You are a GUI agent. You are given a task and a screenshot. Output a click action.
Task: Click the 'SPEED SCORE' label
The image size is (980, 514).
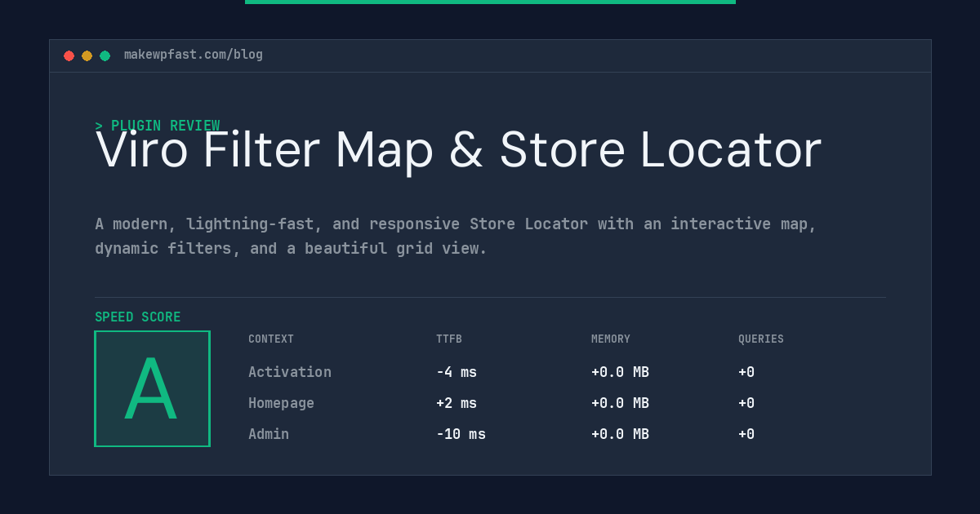(x=138, y=317)
